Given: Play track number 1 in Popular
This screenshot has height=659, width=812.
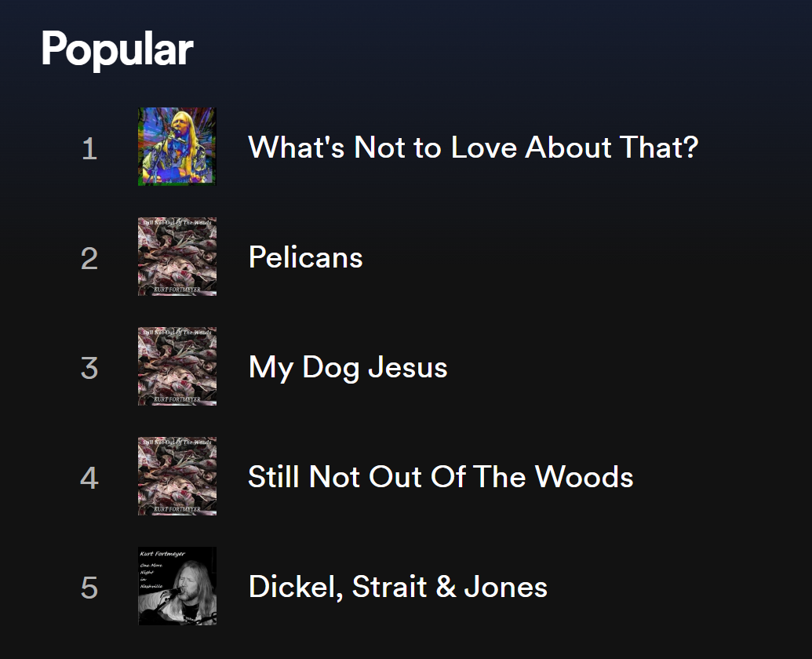Looking at the screenshot, I should 89,148.
